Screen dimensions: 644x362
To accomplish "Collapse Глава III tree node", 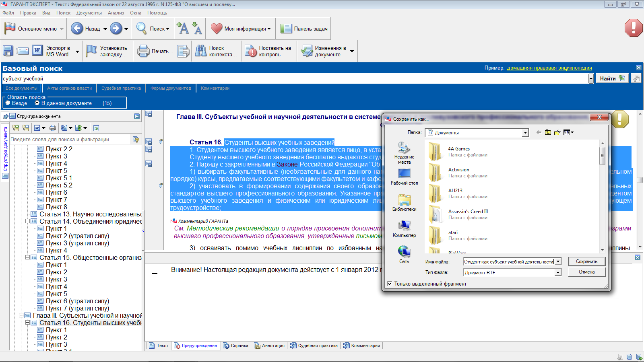I will click(x=21, y=315).
